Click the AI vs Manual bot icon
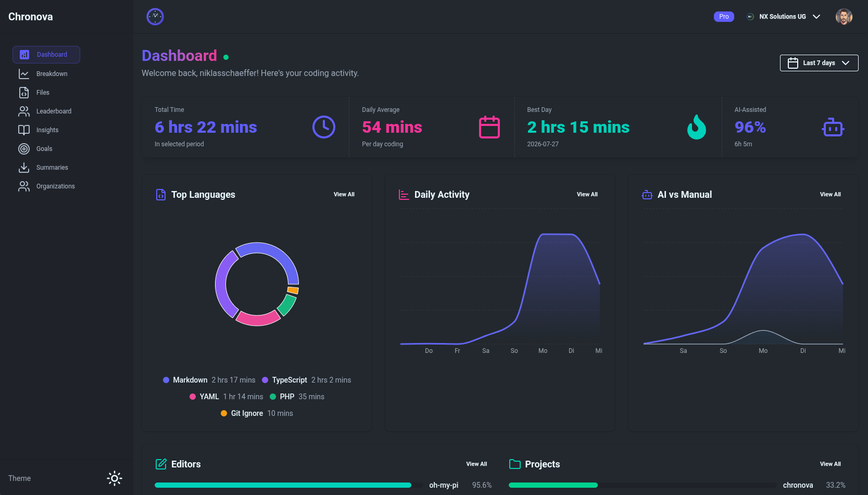 647,195
